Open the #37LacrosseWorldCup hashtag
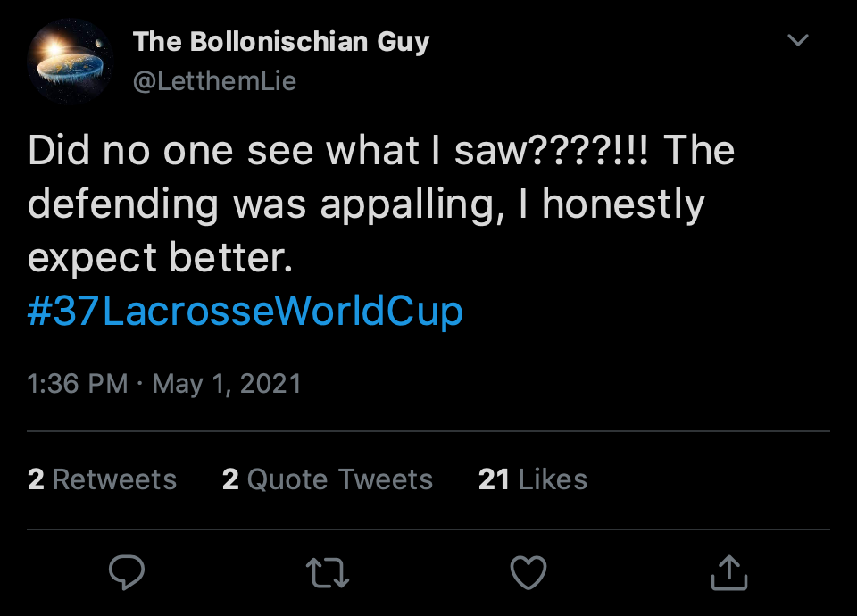 pyautogui.click(x=245, y=312)
